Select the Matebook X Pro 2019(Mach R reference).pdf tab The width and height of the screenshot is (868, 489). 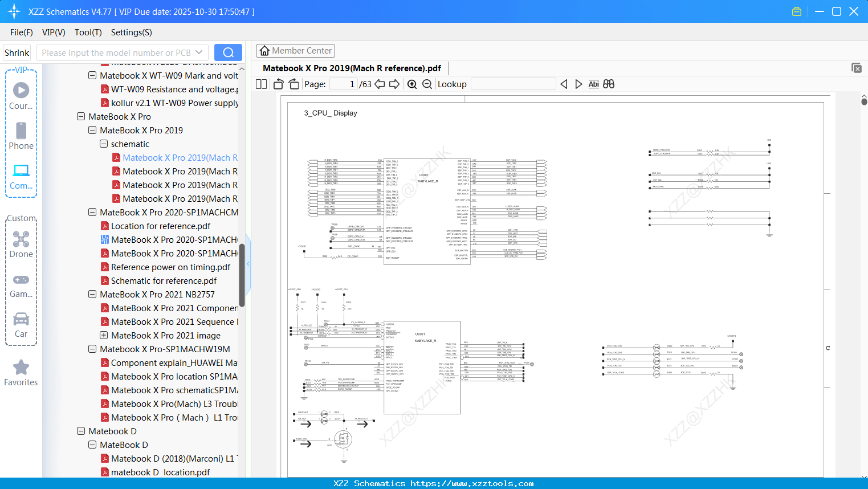(352, 68)
